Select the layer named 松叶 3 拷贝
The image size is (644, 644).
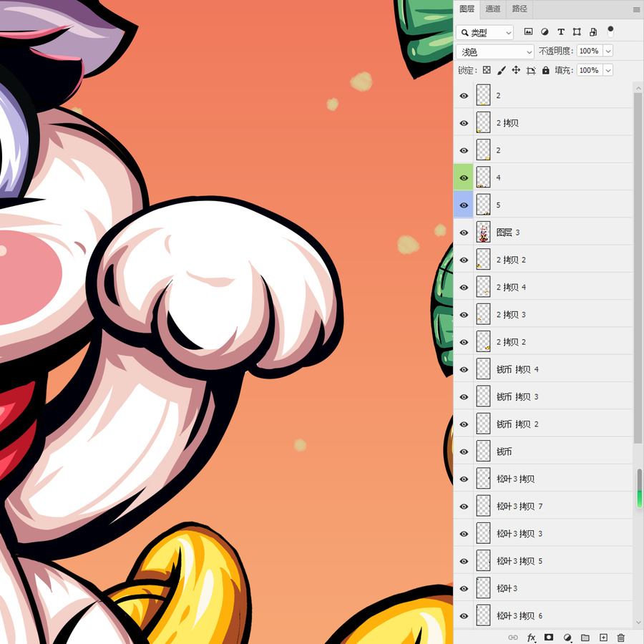point(543,479)
